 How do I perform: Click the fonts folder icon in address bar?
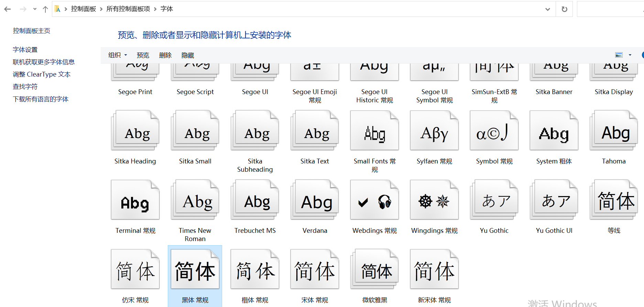coord(58,9)
